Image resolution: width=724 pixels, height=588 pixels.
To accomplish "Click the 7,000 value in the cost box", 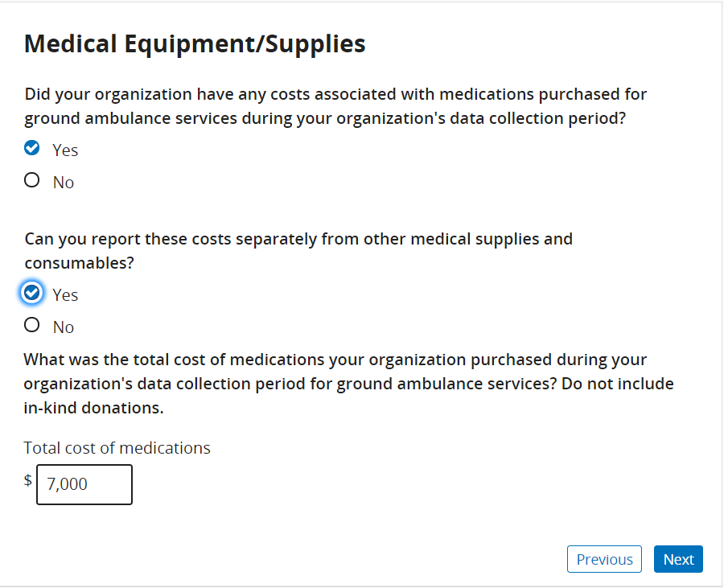I will [x=68, y=484].
